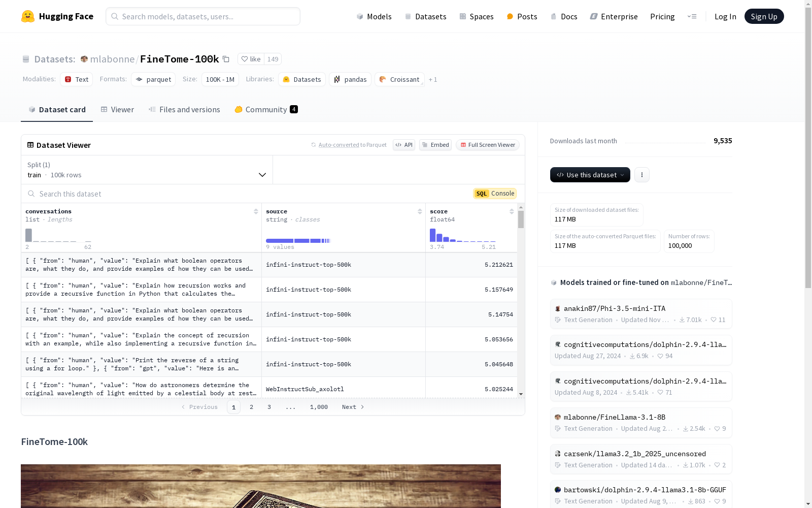This screenshot has height=508, width=812.
Task: Click the Datasets: breadcrumb link
Action: pos(55,59)
